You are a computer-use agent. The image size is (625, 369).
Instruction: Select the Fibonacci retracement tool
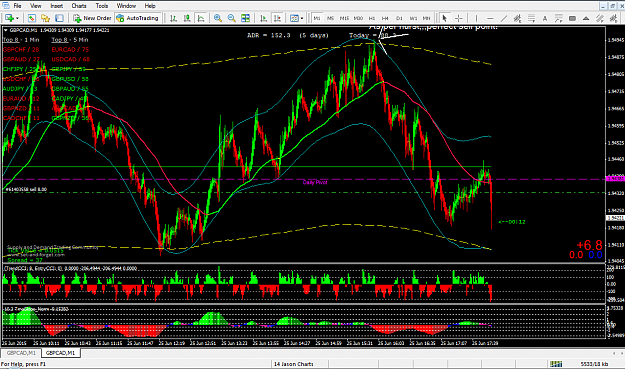pos(531,18)
